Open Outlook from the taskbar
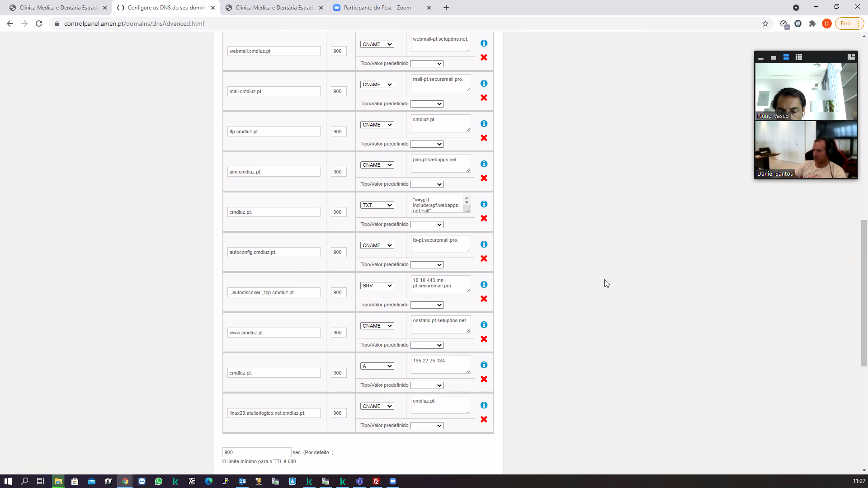Image resolution: width=868 pixels, height=488 pixels. [x=242, y=481]
